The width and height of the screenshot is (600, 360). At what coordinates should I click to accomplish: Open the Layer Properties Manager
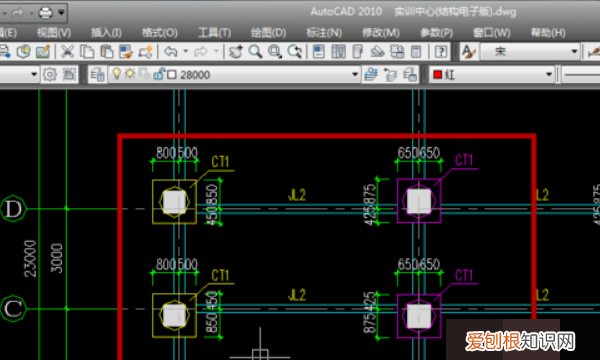pyautogui.click(x=98, y=74)
